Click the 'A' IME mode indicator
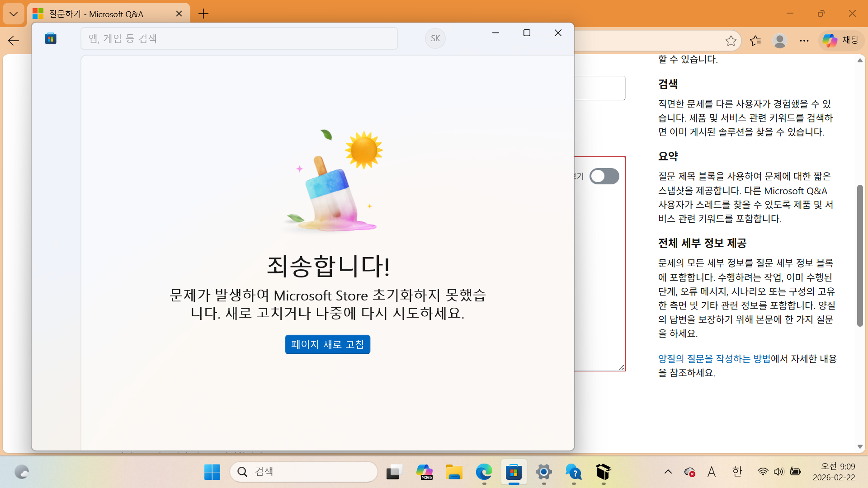868x488 pixels. click(712, 472)
